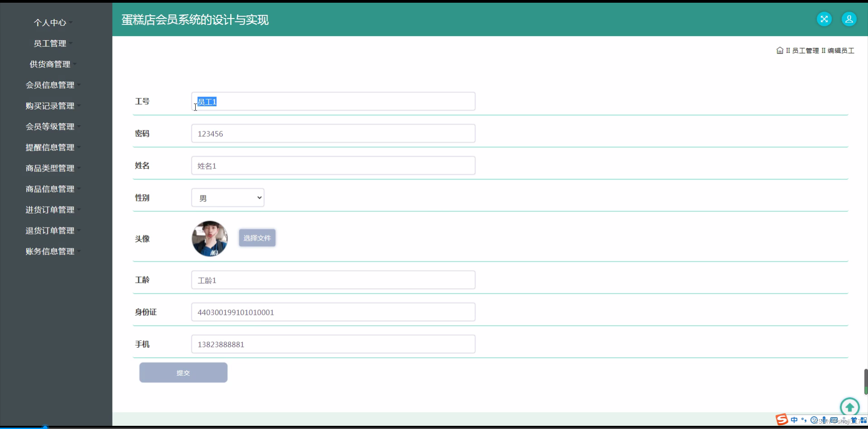
Task: Toggle fullscreen mode in the header
Action: tap(824, 19)
